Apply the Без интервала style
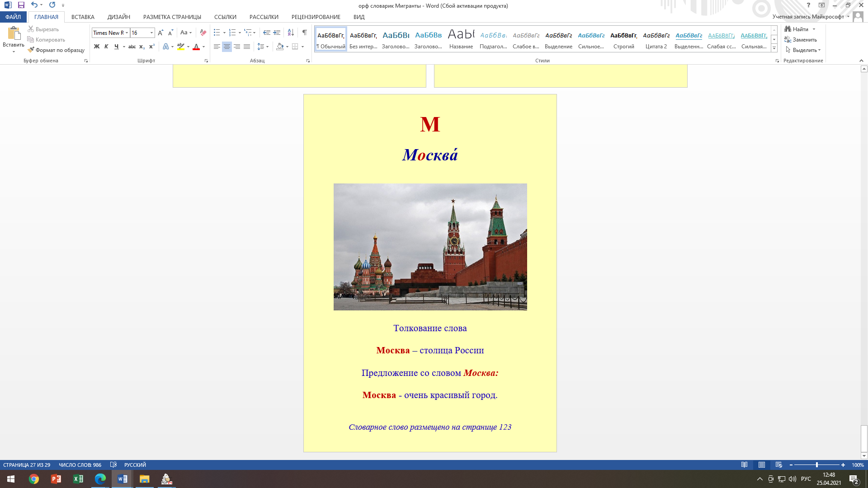This screenshot has width=868, height=488. click(363, 40)
